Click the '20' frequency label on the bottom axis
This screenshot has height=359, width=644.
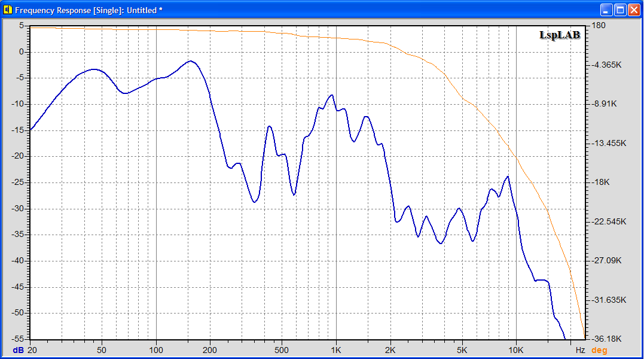point(32,351)
